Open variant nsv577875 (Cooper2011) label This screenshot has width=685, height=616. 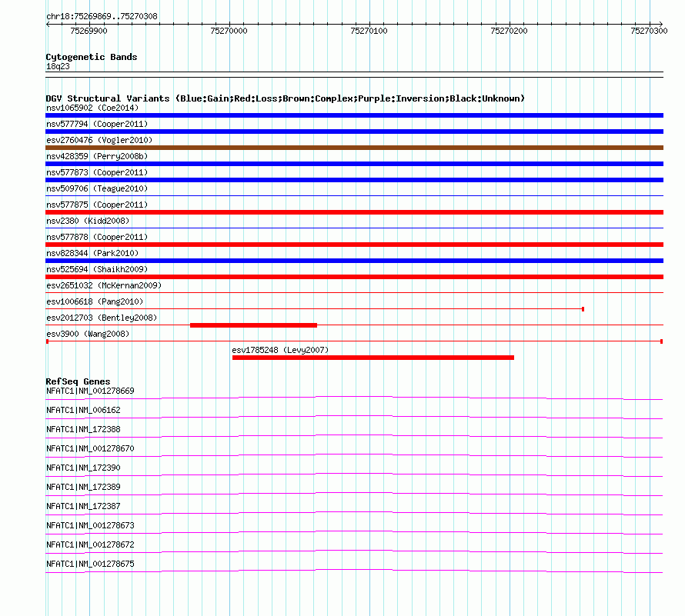(97, 205)
